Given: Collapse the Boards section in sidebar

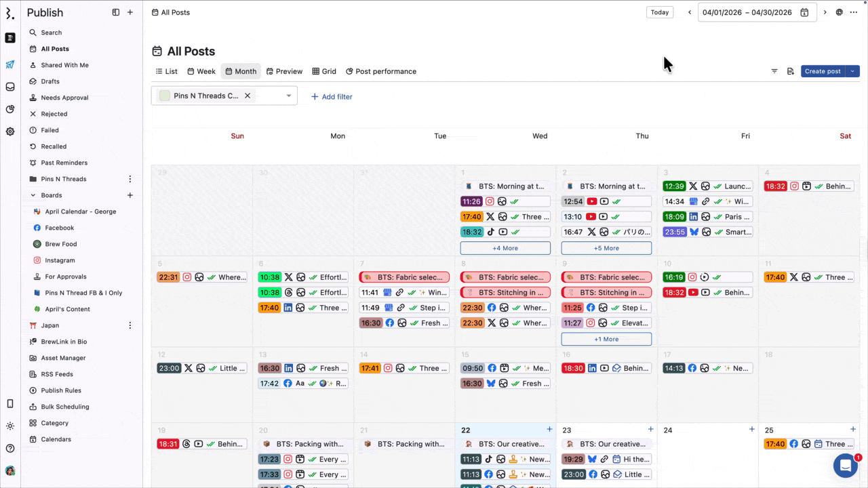Looking at the screenshot, I should [33, 195].
